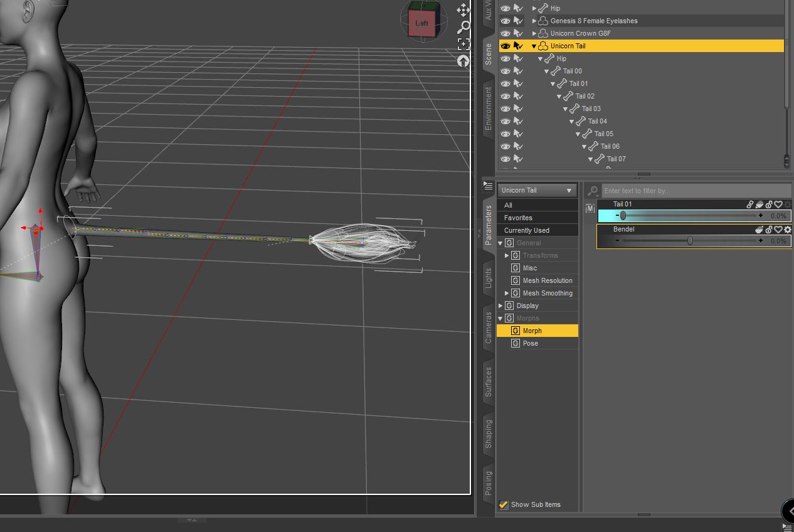The image size is (794, 532).
Task: Select the Currently Used filter
Action: (527, 230)
